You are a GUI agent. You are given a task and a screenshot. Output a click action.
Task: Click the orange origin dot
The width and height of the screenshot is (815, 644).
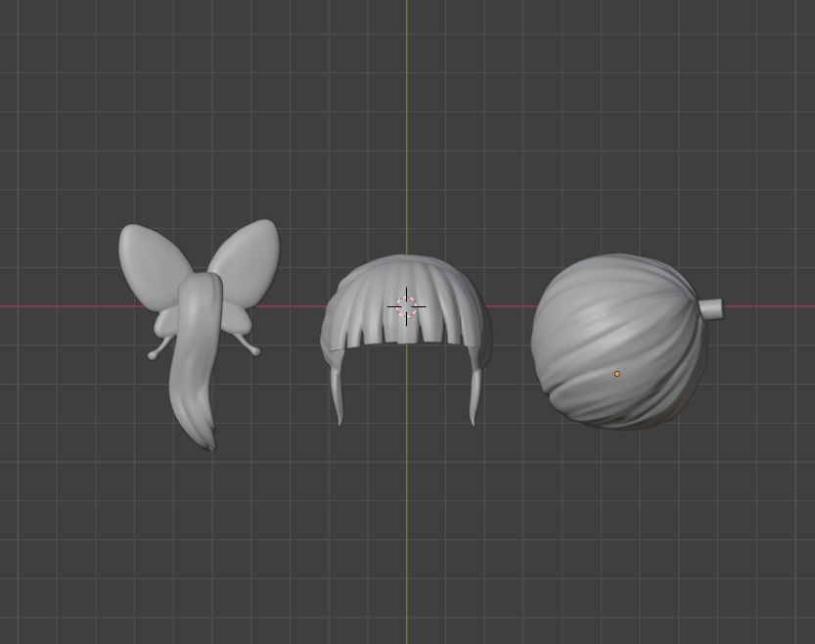point(617,374)
